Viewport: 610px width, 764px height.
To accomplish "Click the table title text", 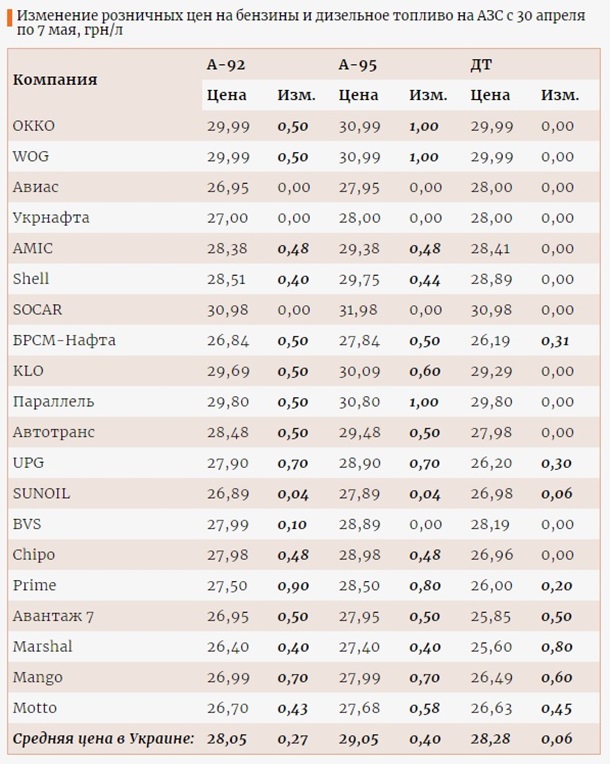I will 300,22.
